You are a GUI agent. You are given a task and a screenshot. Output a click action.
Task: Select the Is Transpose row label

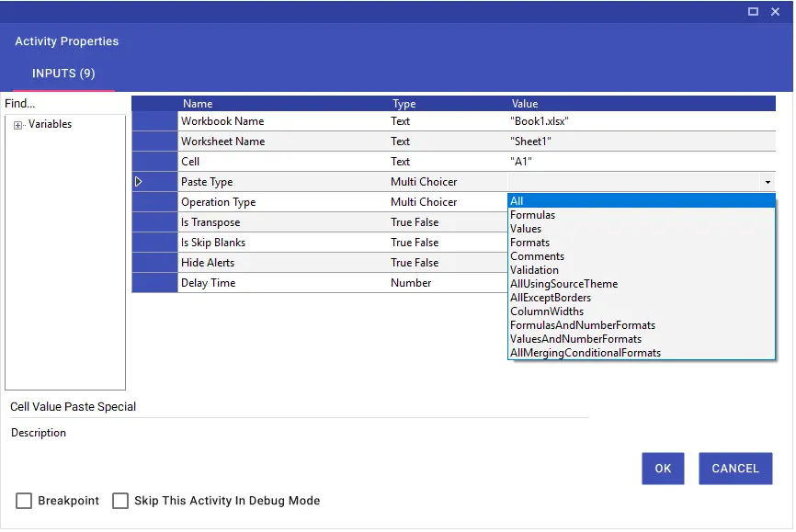(x=210, y=222)
